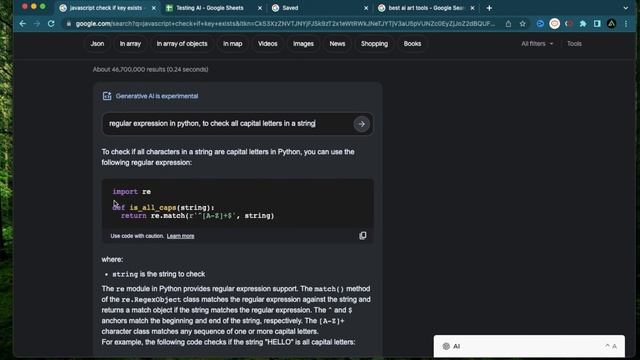Screen dimensions: 640x360
Task: Click the Use code with caution notice
Action: point(137,236)
